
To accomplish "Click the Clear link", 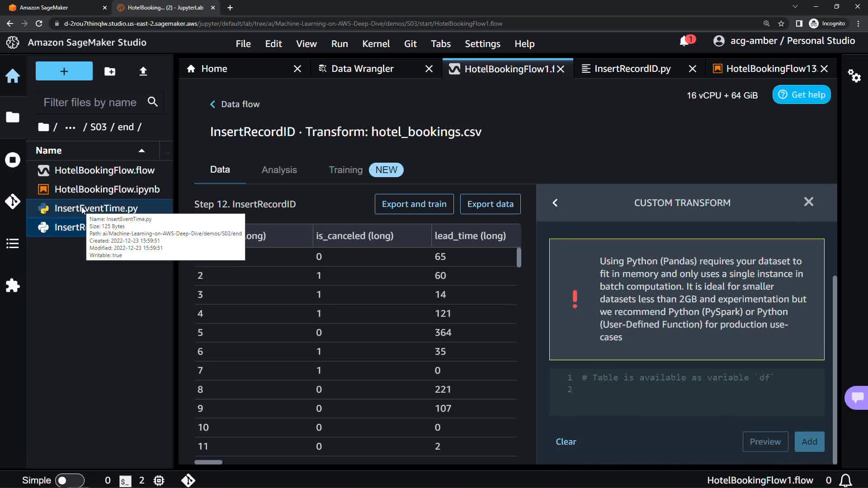I will [x=566, y=441].
